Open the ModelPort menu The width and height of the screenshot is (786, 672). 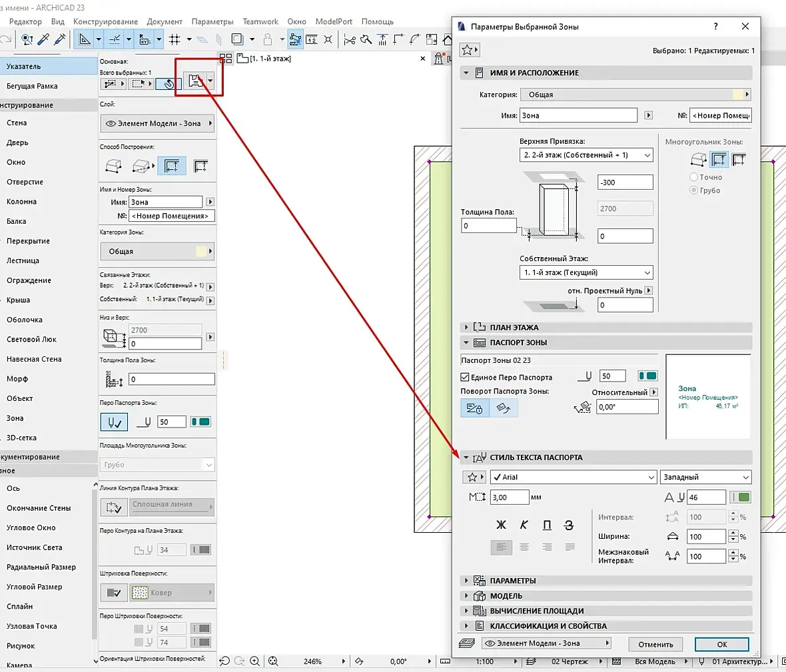334,21
